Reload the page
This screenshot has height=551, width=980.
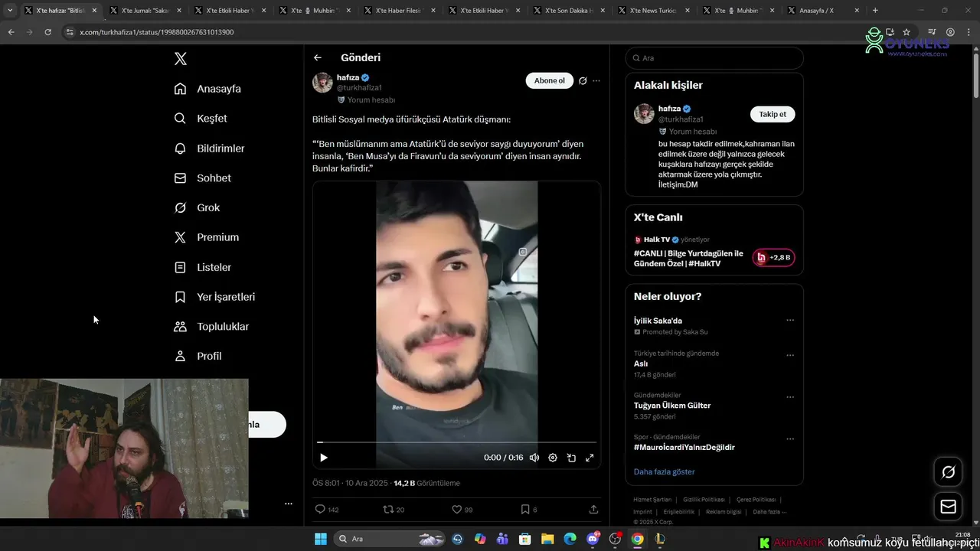tap(47, 32)
